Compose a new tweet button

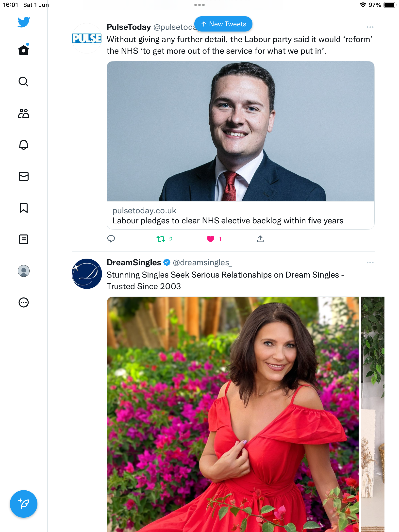[x=24, y=504]
